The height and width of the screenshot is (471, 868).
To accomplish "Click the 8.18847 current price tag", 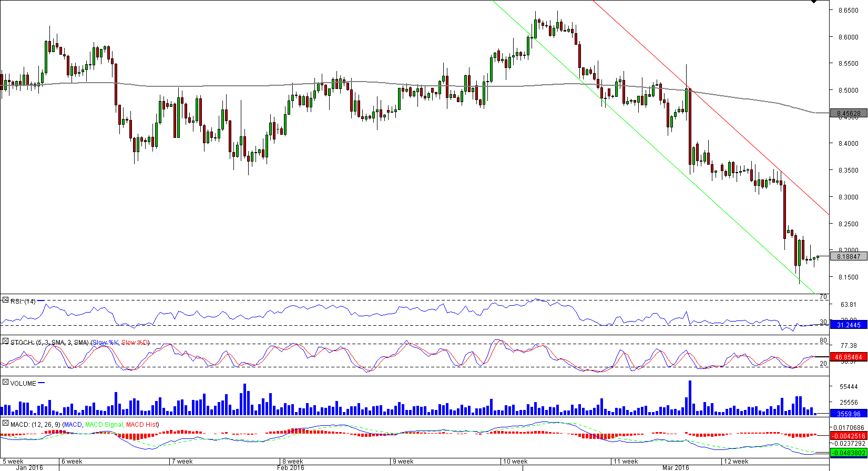I will point(848,256).
